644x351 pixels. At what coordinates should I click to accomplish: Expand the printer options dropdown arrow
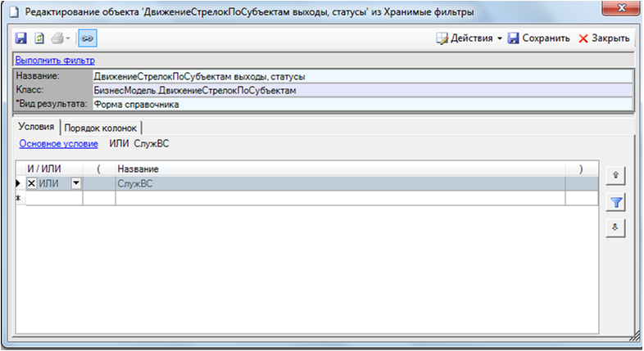(70, 38)
